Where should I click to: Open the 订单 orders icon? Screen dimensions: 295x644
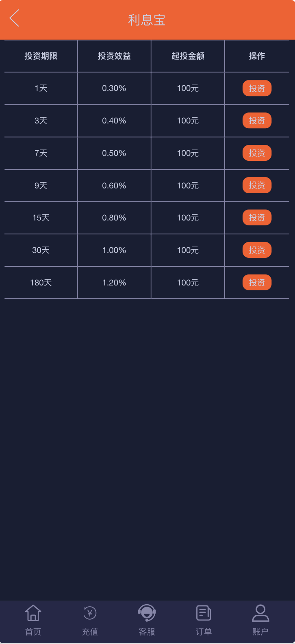(x=204, y=613)
